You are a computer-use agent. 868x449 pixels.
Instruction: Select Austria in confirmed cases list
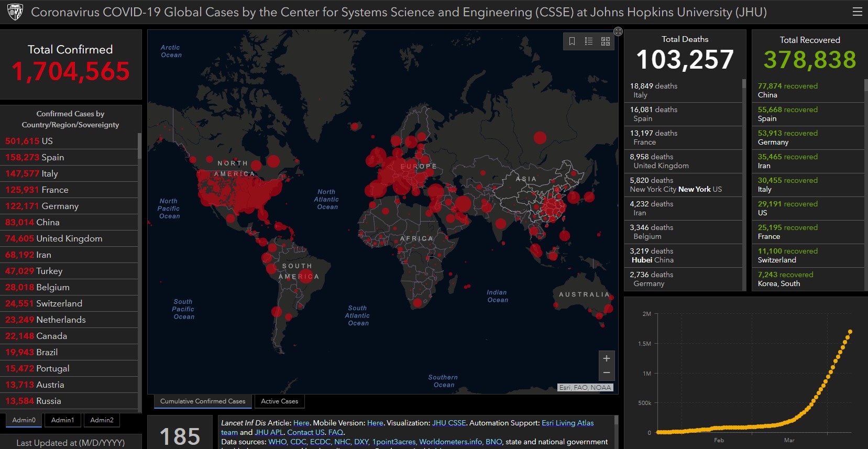coord(69,385)
